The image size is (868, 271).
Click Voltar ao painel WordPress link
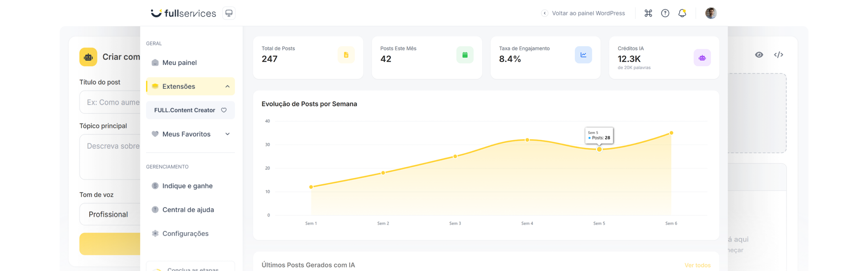588,13
